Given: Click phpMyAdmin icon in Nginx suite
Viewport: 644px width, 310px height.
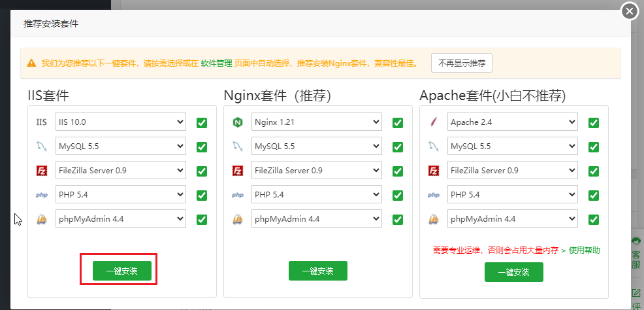Looking at the screenshot, I should [237, 219].
